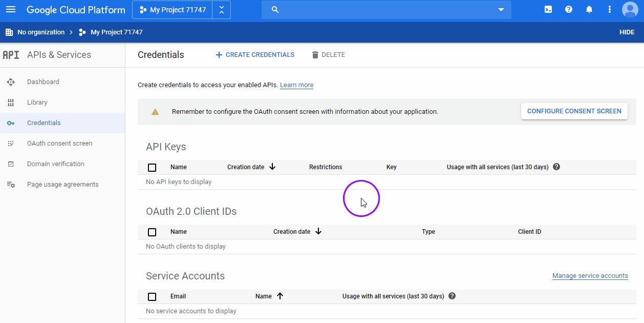The height and width of the screenshot is (323, 644).
Task: Open the notifications bell
Action: tap(589, 9)
